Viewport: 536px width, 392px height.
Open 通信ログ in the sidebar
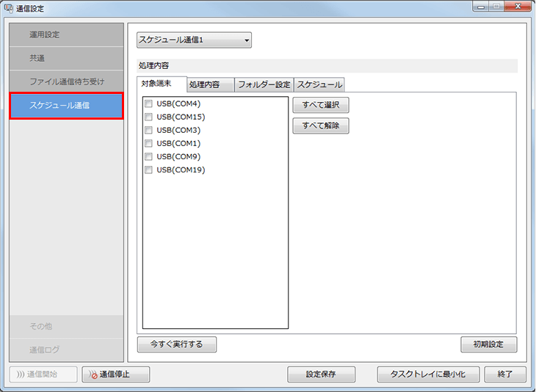pyautogui.click(x=66, y=350)
